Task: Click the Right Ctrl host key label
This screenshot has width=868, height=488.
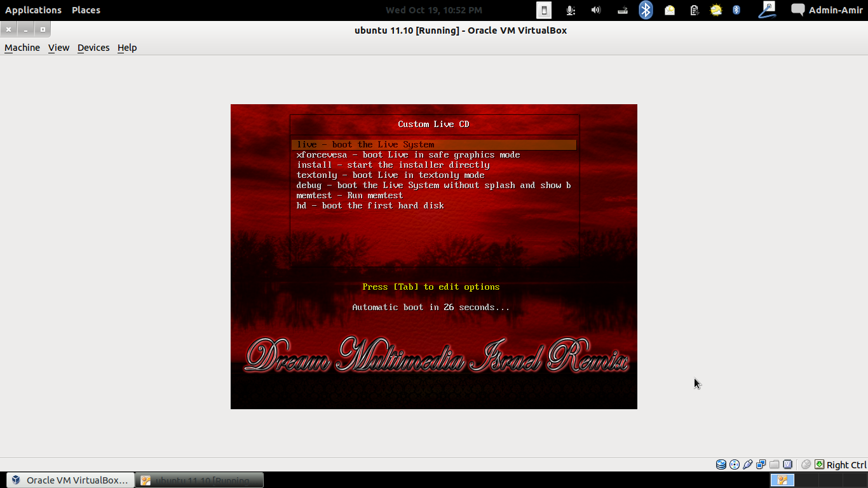Action: [846, 465]
